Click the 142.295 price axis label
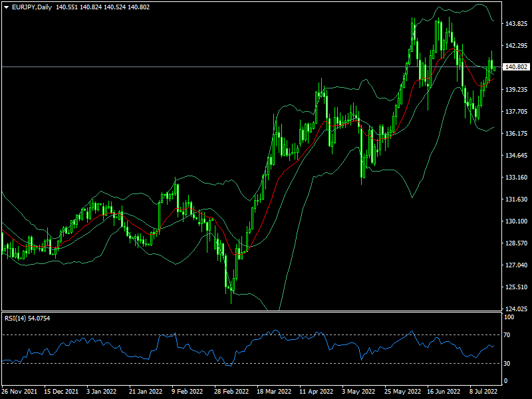The width and height of the screenshot is (532, 399). (517, 46)
